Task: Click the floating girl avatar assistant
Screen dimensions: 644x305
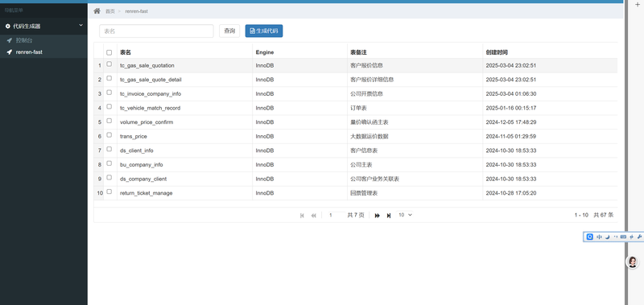Action: click(x=633, y=262)
